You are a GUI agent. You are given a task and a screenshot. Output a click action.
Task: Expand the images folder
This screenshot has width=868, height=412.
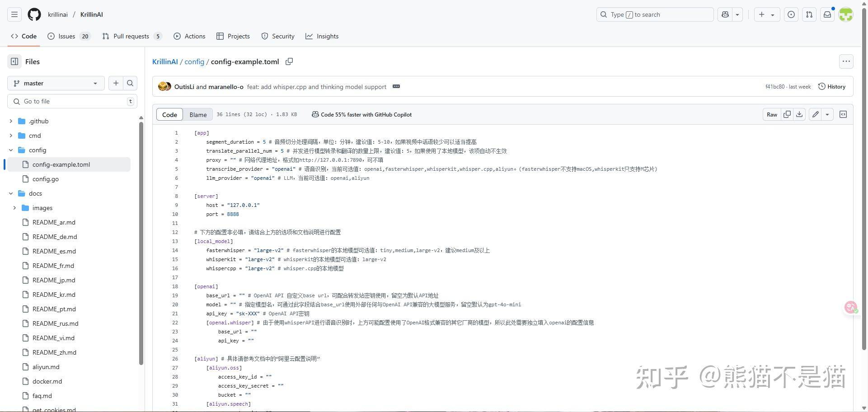coord(14,208)
